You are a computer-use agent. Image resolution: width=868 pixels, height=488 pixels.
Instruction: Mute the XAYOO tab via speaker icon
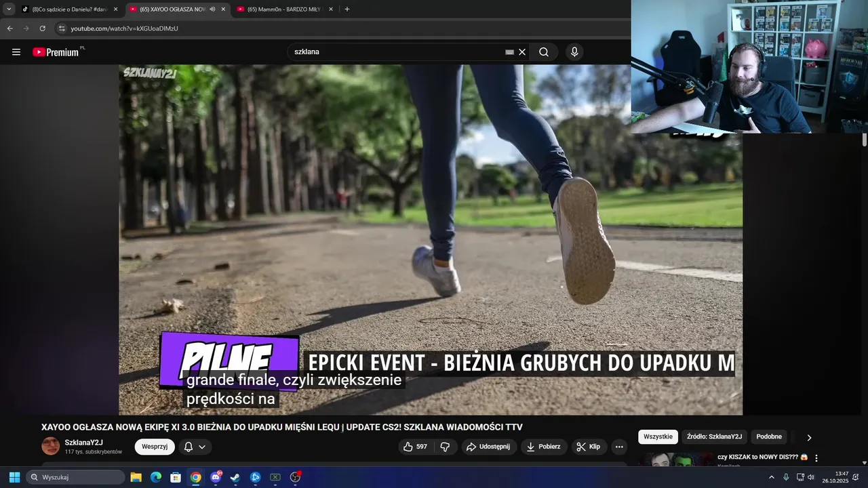click(212, 9)
